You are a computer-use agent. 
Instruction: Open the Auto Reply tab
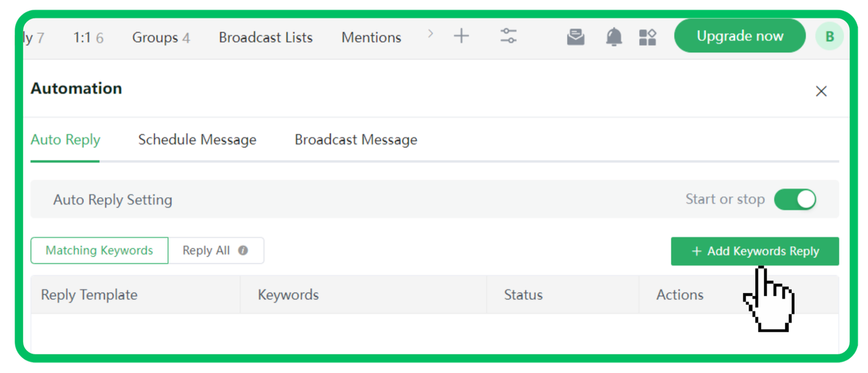[x=65, y=140]
